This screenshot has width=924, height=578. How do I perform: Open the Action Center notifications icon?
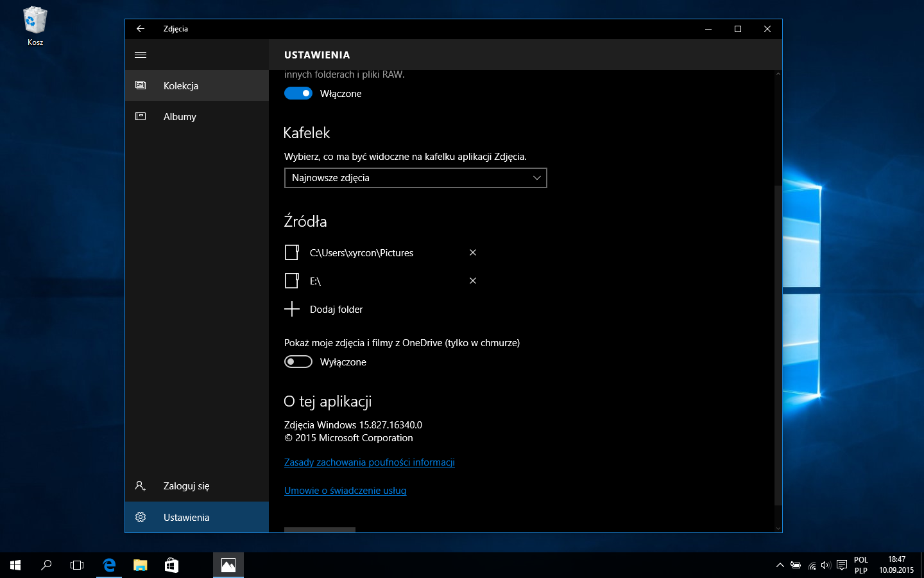point(842,565)
